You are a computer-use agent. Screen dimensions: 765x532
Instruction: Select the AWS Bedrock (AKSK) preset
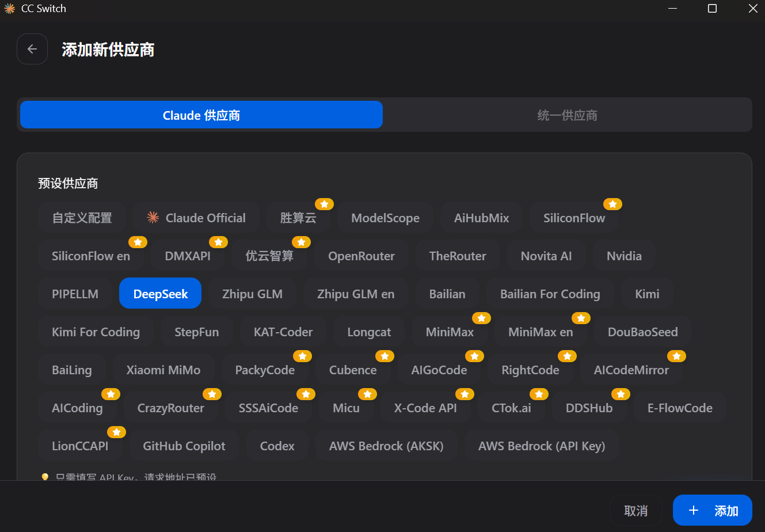386,446
